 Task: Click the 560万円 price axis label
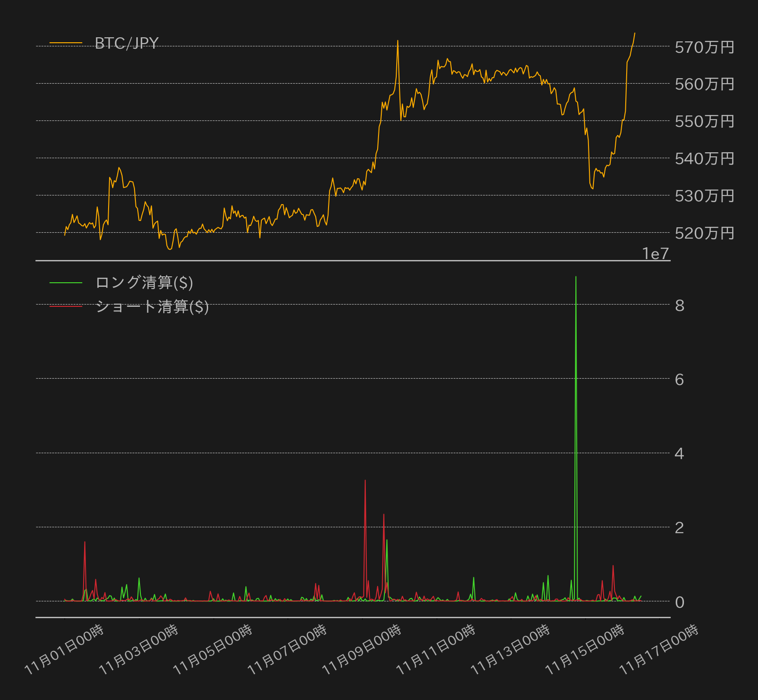click(704, 84)
